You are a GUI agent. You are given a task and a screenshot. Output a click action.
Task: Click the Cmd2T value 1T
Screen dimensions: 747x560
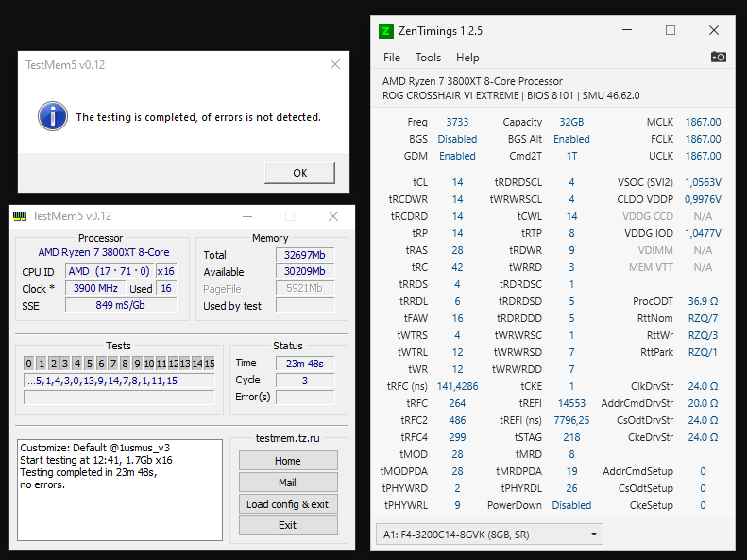(571, 156)
